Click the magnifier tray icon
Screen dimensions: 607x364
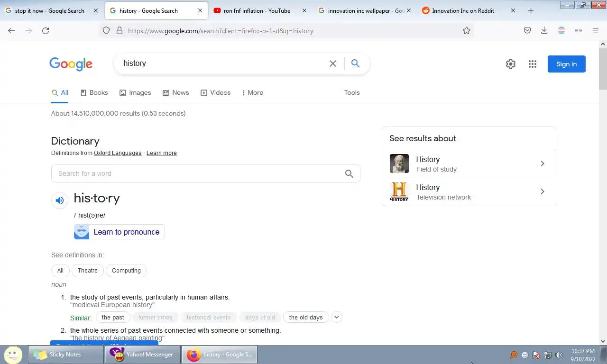(x=514, y=355)
